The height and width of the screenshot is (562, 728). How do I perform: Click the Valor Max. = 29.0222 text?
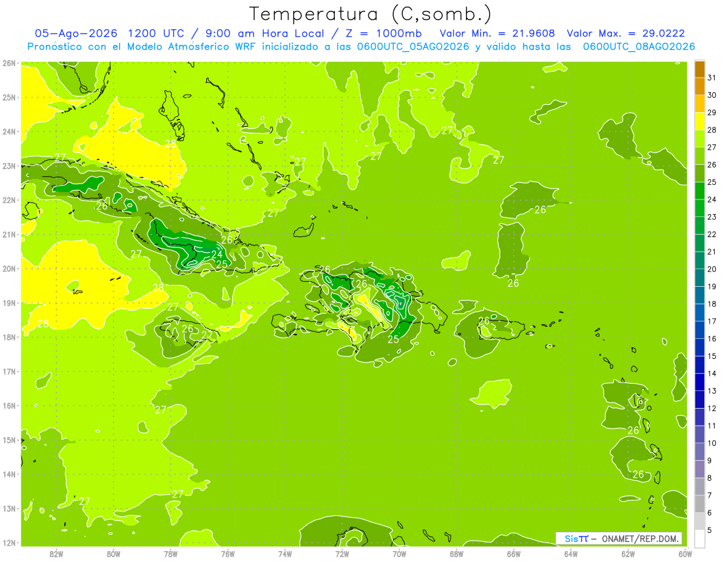pos(626,33)
